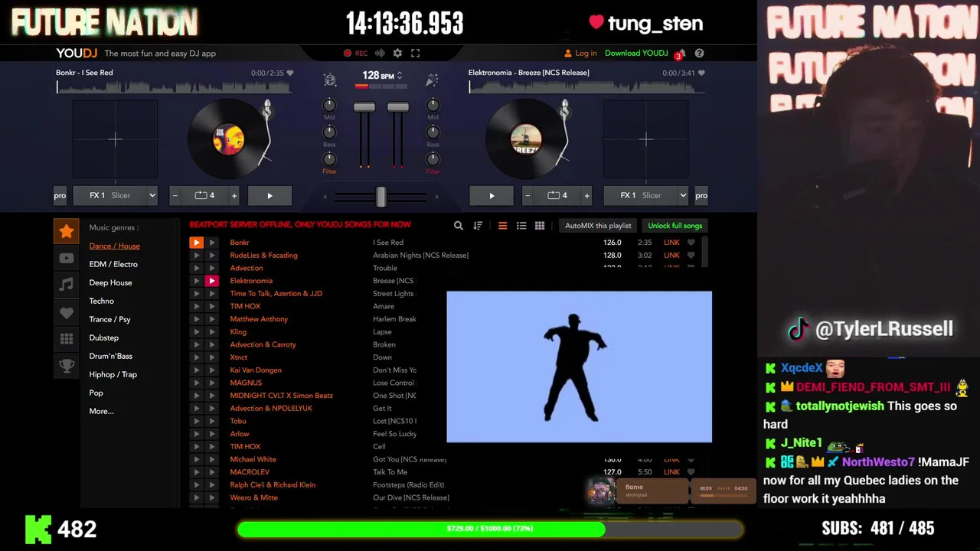Image resolution: width=980 pixels, height=551 pixels.
Task: Open YouDJ settings gear
Action: [x=397, y=54]
